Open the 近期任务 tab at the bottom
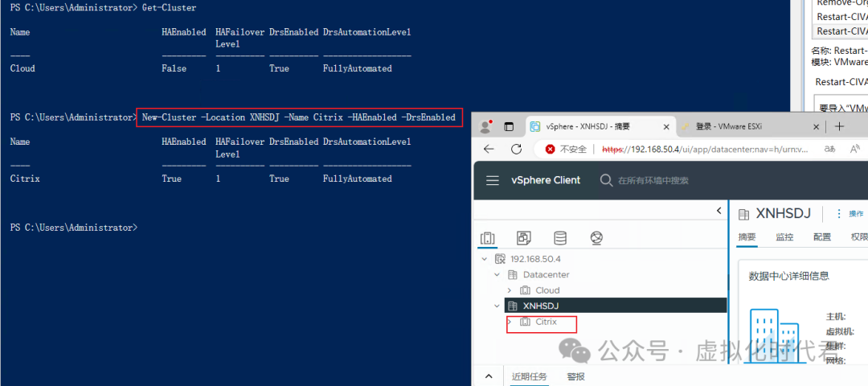Image resolution: width=868 pixels, height=386 pixels. [x=529, y=376]
